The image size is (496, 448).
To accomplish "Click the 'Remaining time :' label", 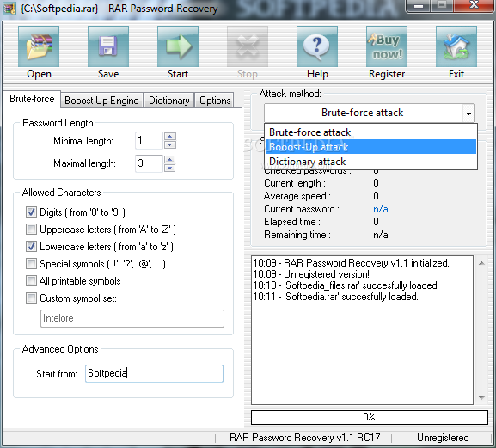I will 297,235.
